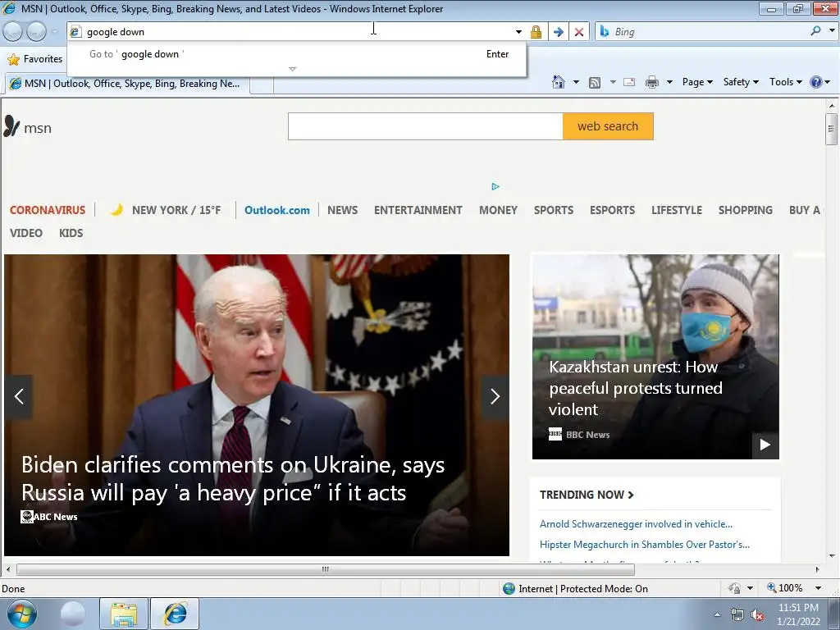Open the KIDS navigation item
Image resolution: width=840 pixels, height=630 pixels.
tap(71, 233)
